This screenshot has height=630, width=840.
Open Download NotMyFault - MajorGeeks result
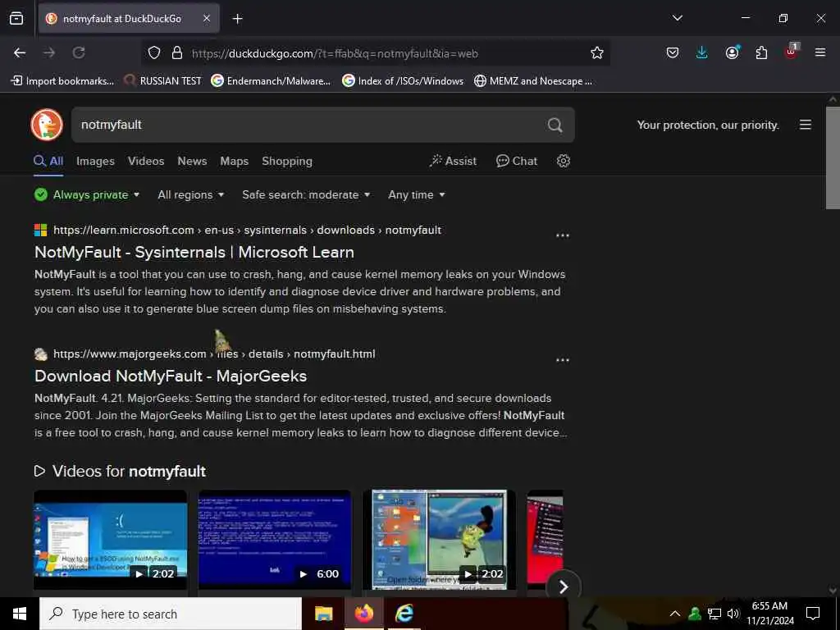(x=171, y=376)
